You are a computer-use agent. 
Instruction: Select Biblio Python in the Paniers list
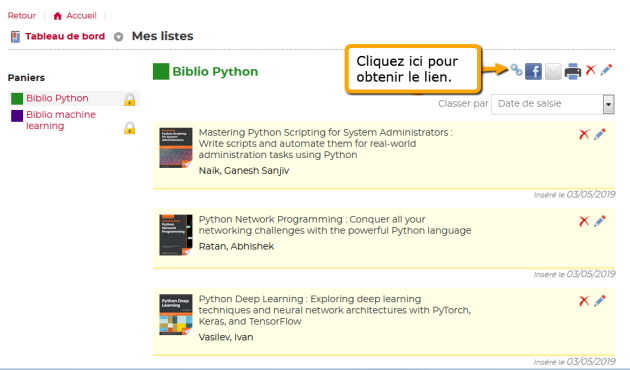tap(57, 98)
